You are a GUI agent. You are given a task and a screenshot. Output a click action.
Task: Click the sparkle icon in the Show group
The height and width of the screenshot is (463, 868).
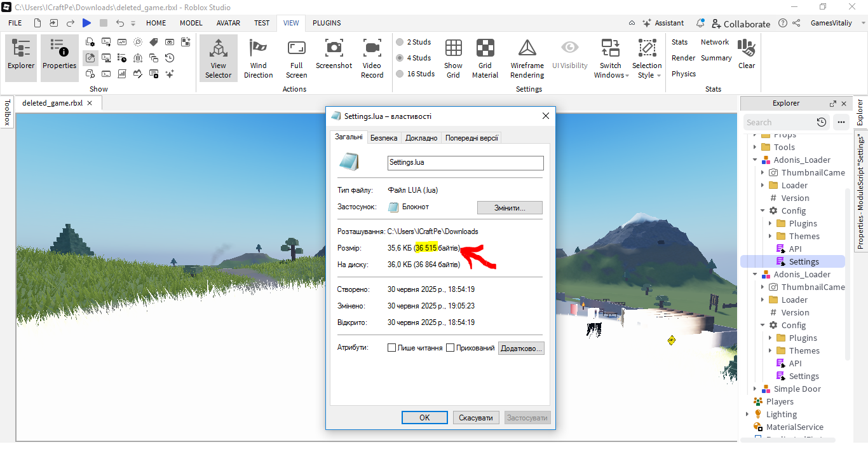click(170, 74)
